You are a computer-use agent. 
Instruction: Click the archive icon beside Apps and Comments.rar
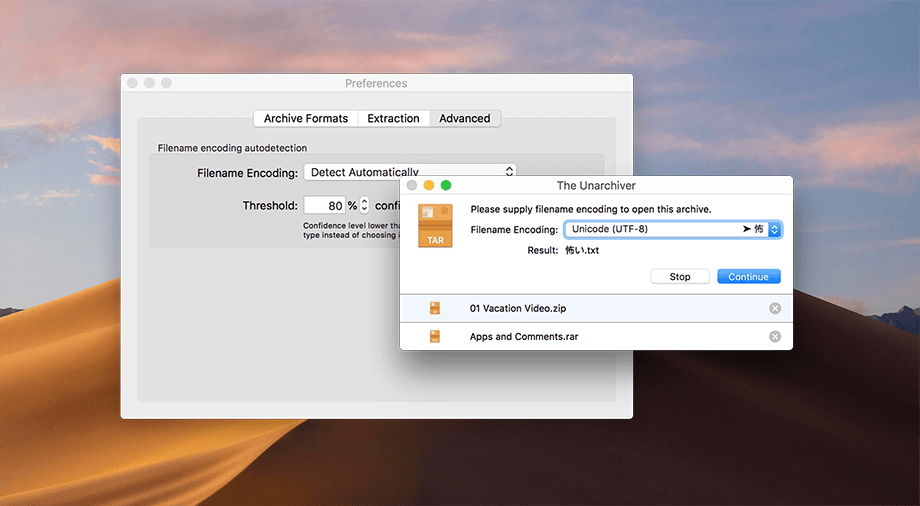(435, 337)
